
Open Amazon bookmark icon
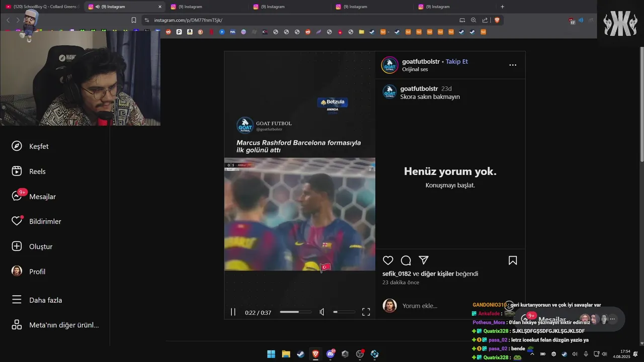point(190,32)
